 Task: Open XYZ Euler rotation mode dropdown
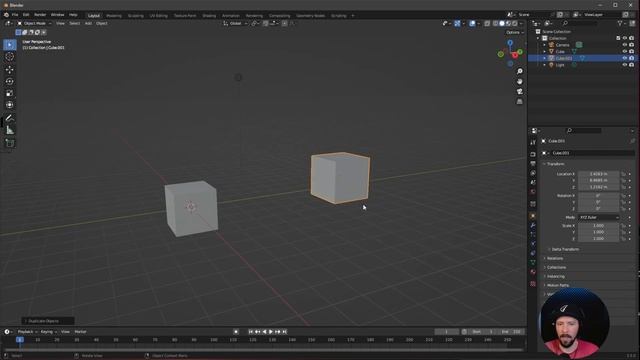598,218
